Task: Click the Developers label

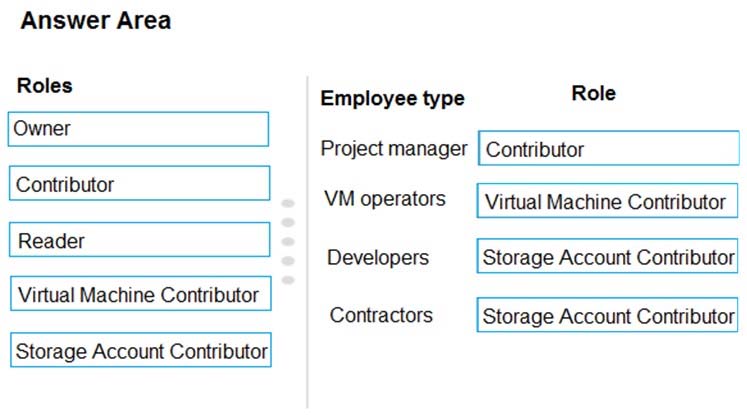Action: click(378, 258)
